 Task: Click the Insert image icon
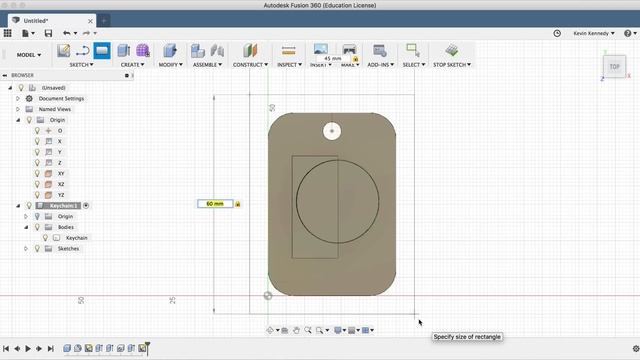[x=321, y=49]
